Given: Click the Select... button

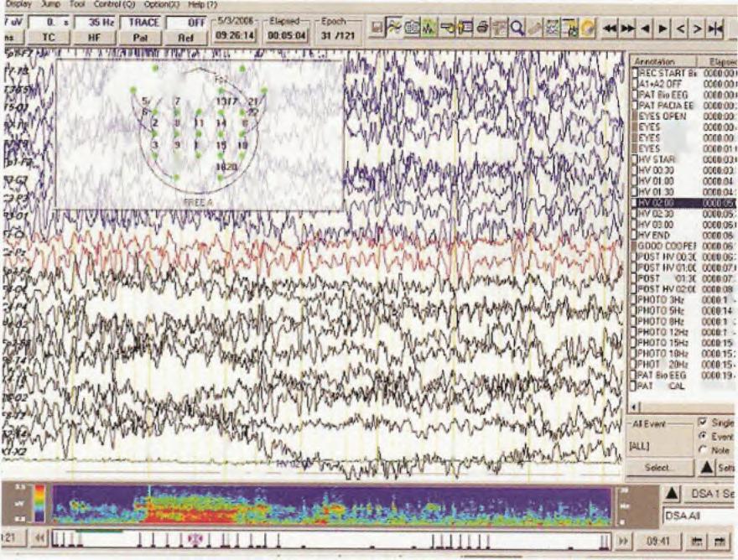Looking at the screenshot, I should click(x=660, y=468).
